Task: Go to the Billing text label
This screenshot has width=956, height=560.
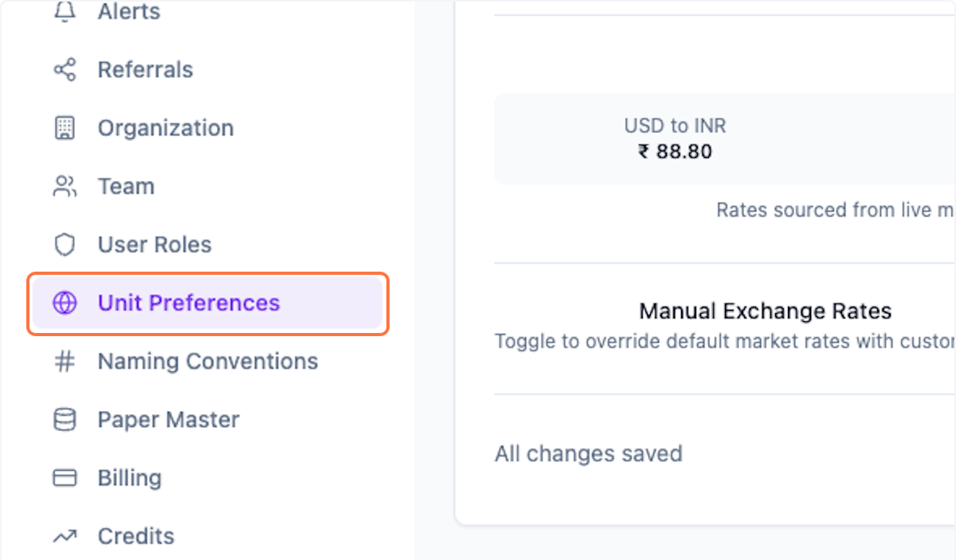Action: click(x=130, y=478)
